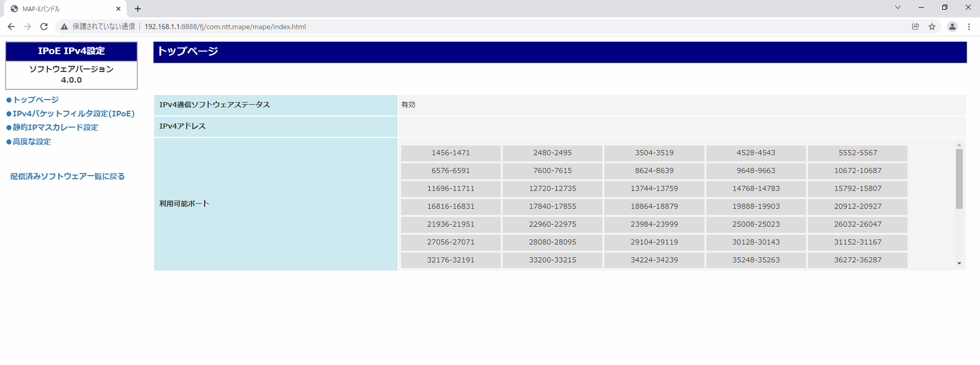980x365 pixels.
Task: Open the トップページ sidebar link
Action: [x=36, y=100]
